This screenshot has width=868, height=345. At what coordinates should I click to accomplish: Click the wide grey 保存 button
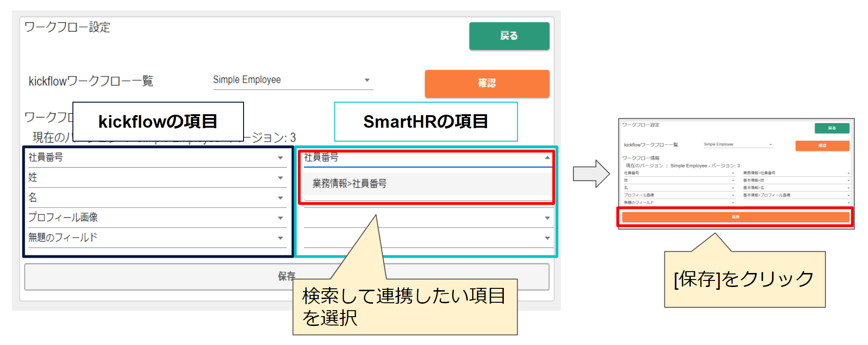point(286,277)
